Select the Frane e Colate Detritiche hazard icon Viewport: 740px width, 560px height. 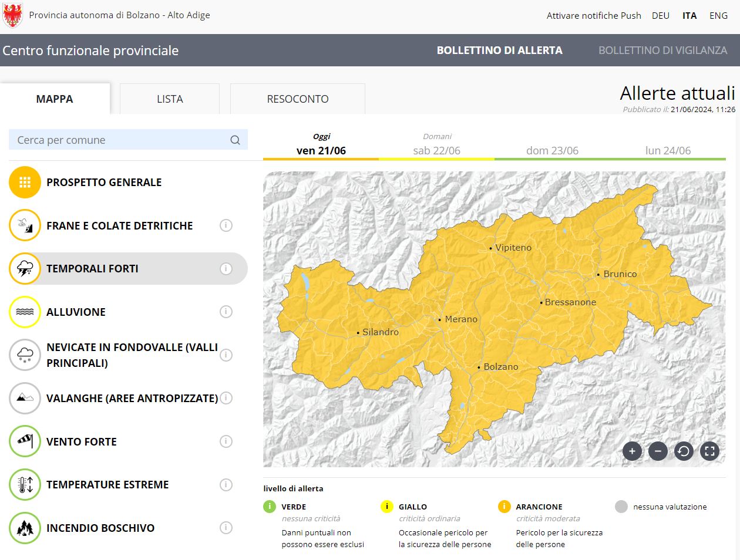coord(23,225)
